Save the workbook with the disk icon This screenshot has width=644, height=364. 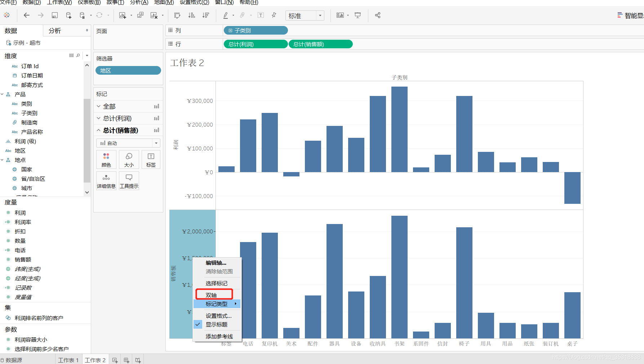(55, 15)
